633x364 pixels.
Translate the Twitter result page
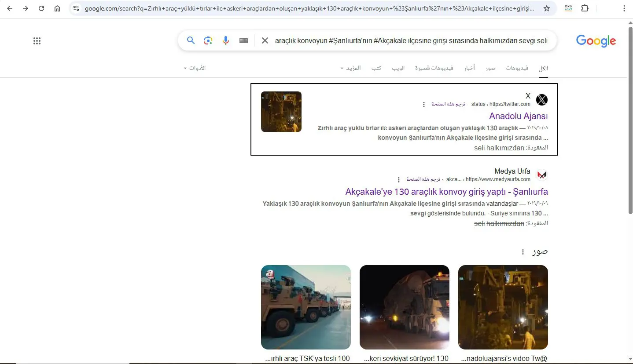point(447,104)
